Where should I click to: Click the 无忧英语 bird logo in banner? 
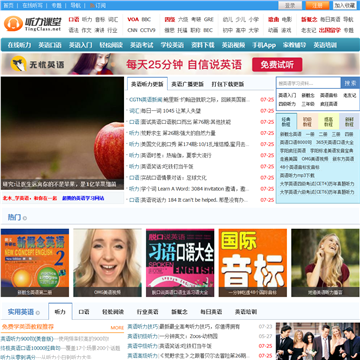[x=18, y=64]
